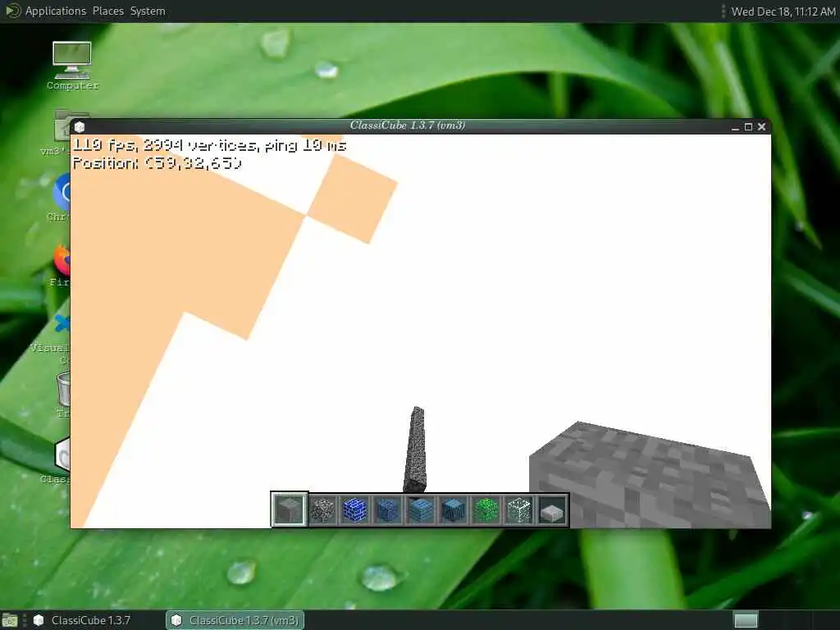Click the clock showing Wed Dec 18, 11:12 AM

pos(783,11)
